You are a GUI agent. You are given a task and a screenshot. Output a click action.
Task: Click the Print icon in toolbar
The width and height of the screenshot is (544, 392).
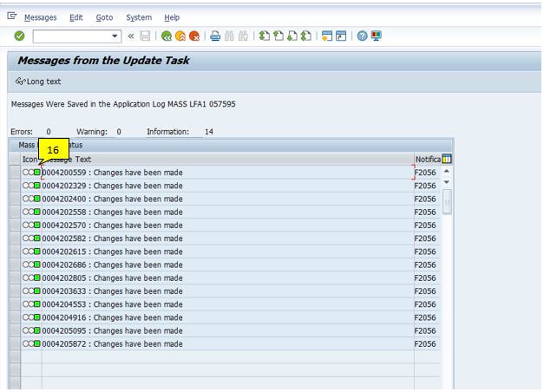click(215, 36)
